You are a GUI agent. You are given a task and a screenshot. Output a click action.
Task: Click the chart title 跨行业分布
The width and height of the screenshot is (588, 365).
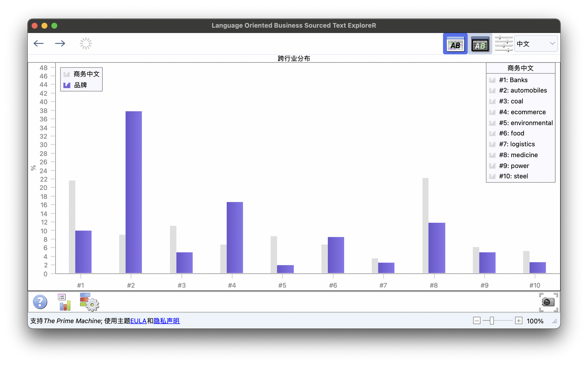coord(294,58)
